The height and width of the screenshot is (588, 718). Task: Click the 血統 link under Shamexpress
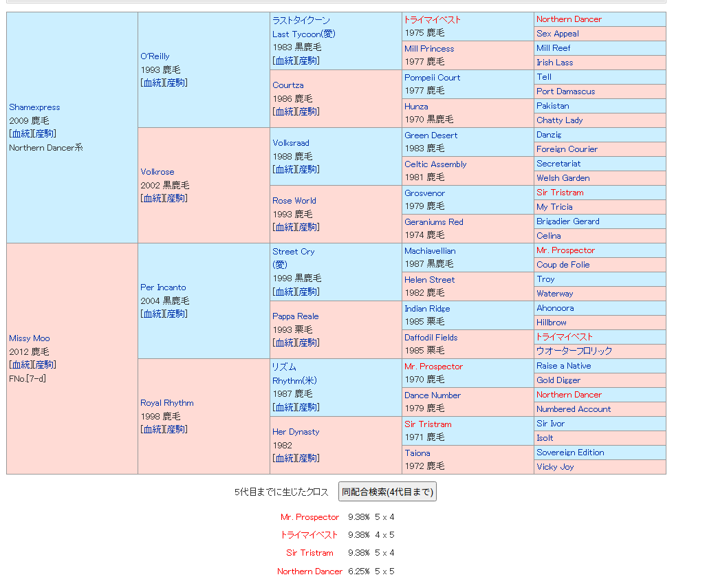[21, 133]
